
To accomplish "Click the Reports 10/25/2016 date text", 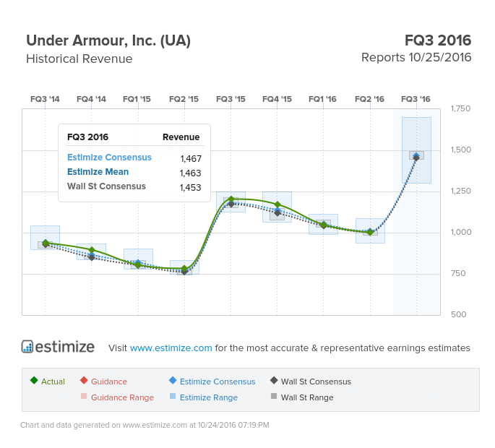I will click(x=416, y=58).
